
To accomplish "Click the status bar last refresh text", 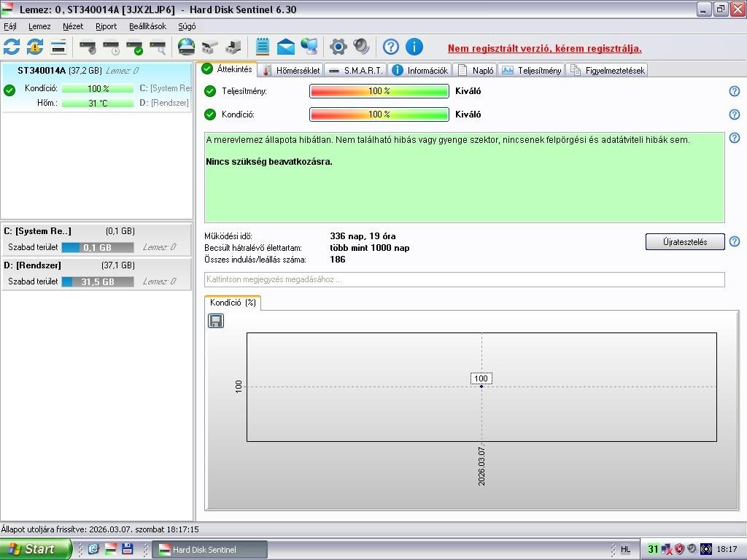I will click(x=99, y=529).
